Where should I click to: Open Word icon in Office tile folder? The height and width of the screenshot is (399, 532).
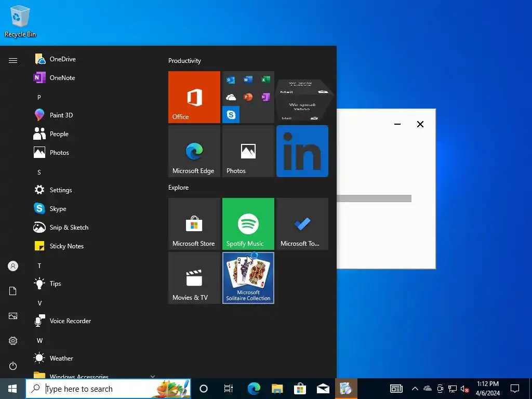click(248, 79)
